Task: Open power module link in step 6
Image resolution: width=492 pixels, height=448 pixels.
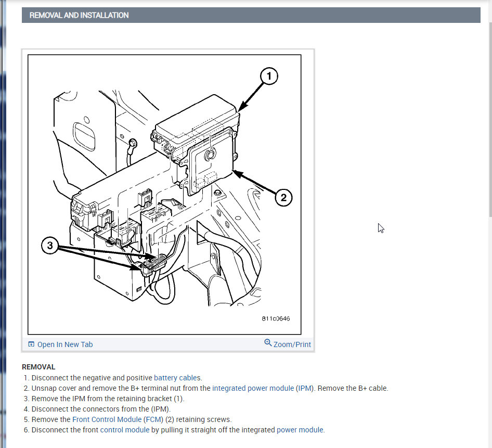Action: (300, 430)
